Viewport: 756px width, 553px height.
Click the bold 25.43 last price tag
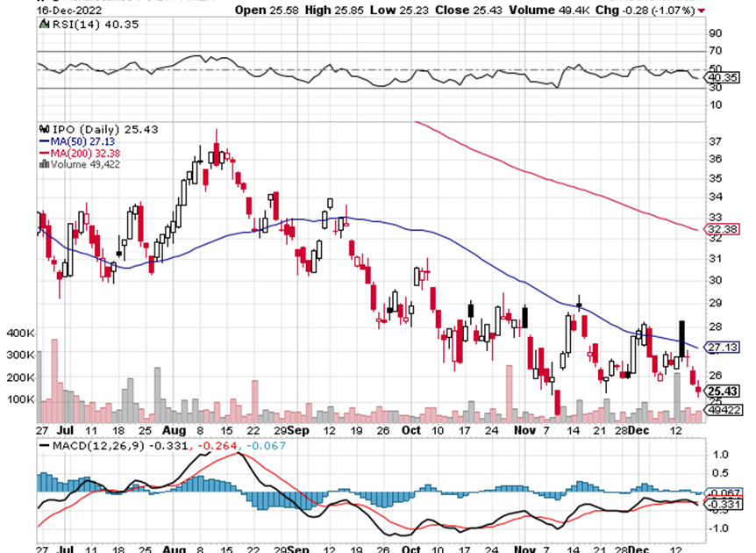pyautogui.click(x=722, y=391)
